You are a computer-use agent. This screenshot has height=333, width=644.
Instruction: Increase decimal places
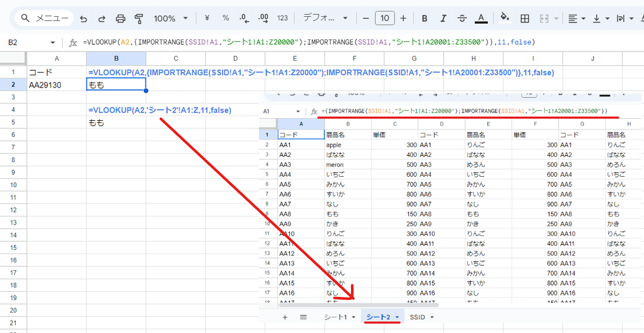click(264, 18)
